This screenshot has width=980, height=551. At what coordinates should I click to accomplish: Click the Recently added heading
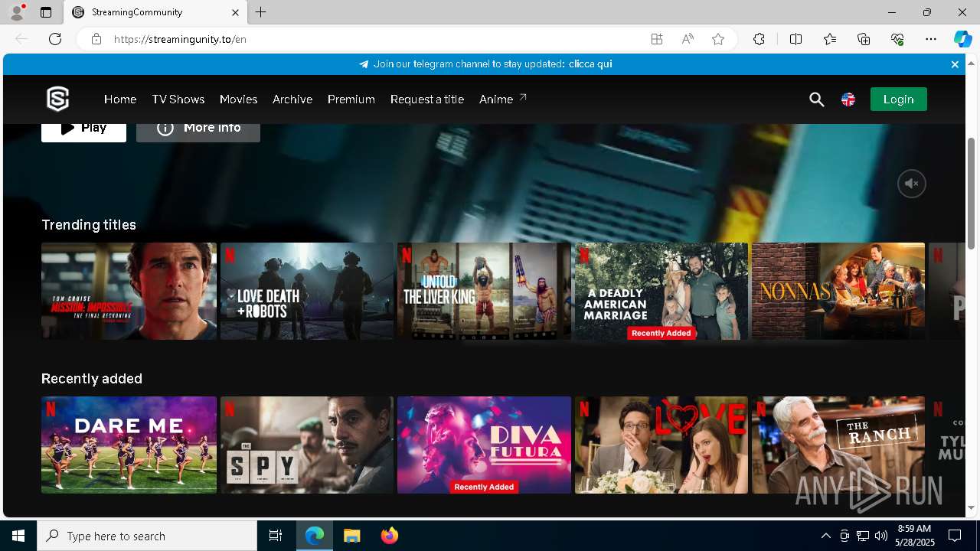pos(92,378)
